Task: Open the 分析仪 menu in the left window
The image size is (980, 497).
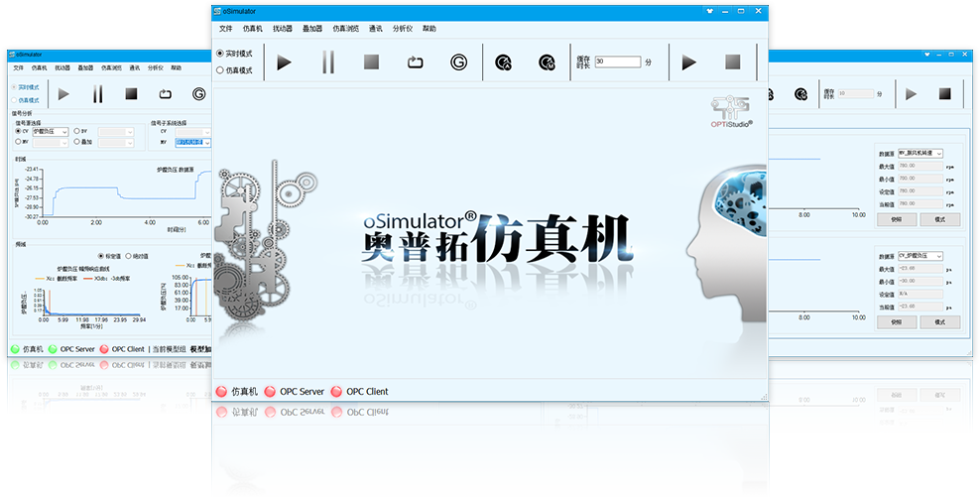Action: click(x=155, y=67)
